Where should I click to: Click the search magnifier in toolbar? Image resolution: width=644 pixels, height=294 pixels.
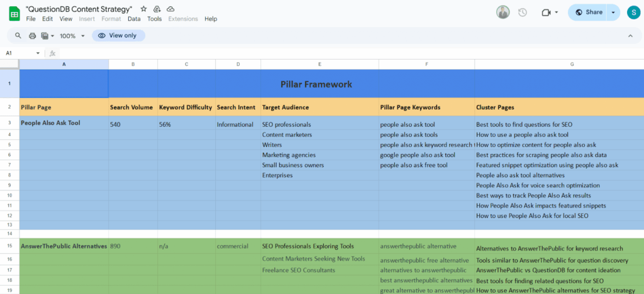tap(18, 36)
